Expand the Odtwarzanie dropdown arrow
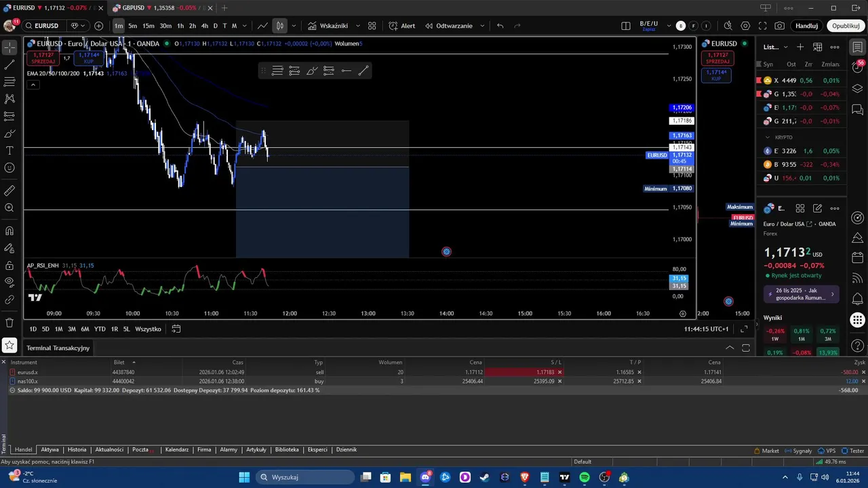The height and width of the screenshot is (488, 868). [x=482, y=26]
